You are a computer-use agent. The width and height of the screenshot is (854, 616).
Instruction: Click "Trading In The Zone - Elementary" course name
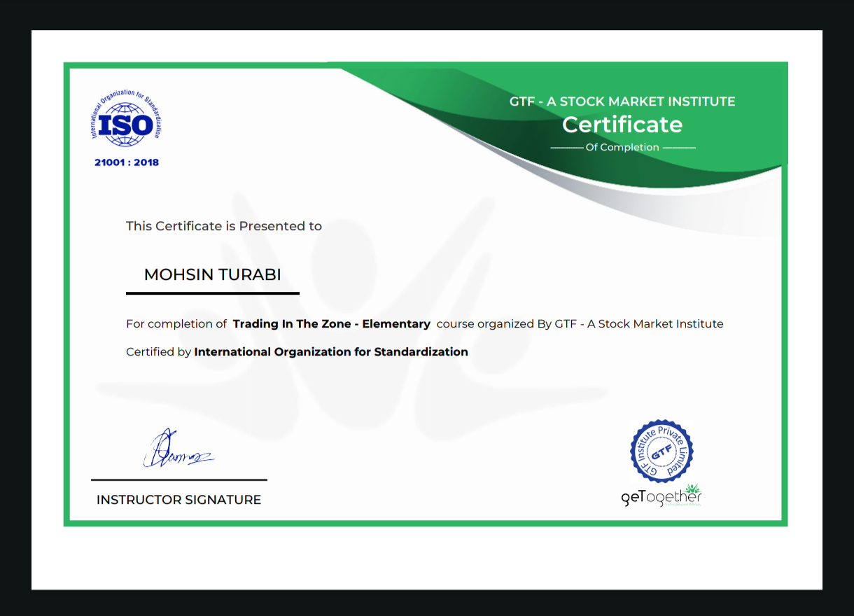pos(331,324)
